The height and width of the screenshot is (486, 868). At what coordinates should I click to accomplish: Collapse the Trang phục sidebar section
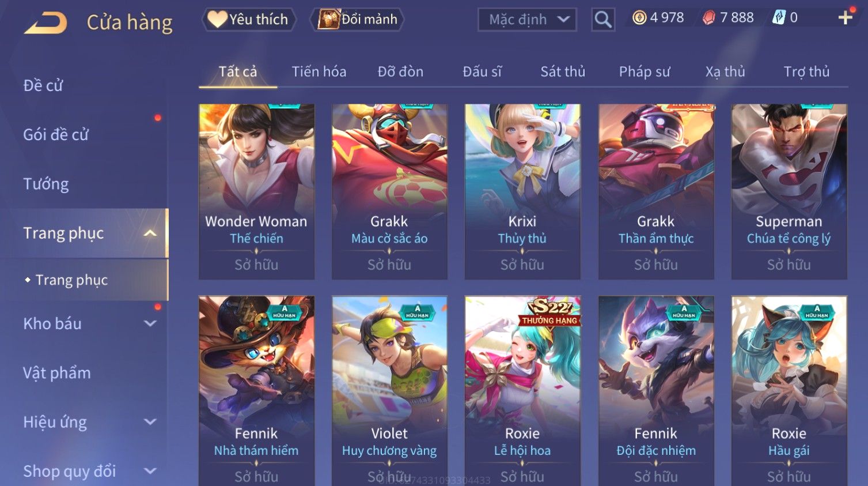(x=150, y=233)
